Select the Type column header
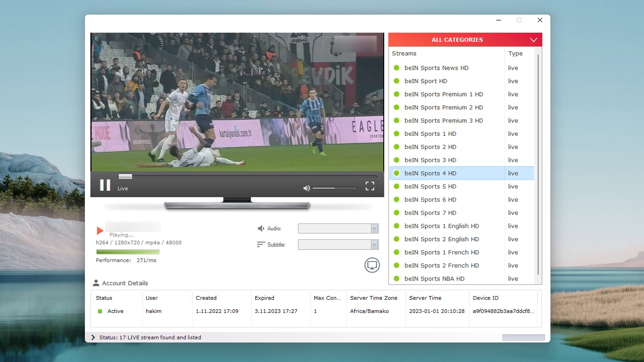This screenshot has width=644, height=362. coord(515,53)
